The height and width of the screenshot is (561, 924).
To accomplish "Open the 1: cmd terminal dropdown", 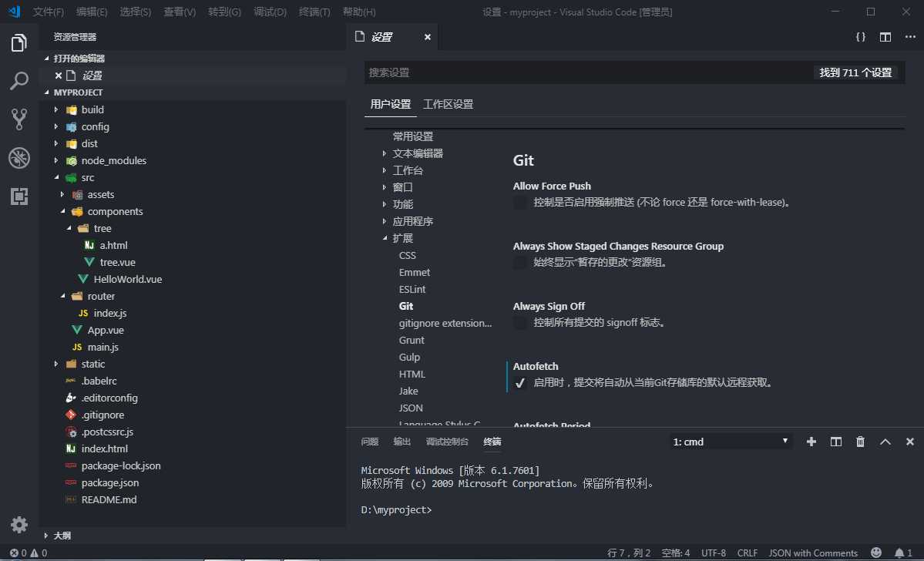I will (731, 442).
